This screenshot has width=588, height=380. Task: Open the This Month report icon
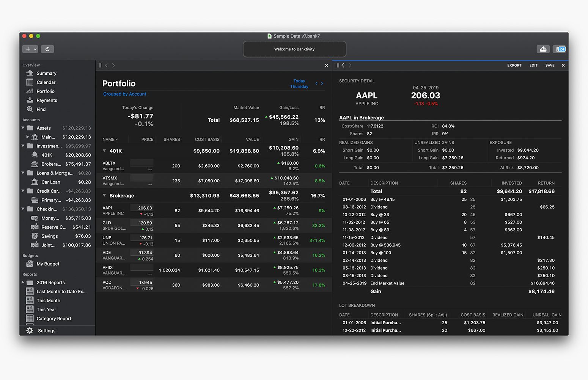pos(30,300)
